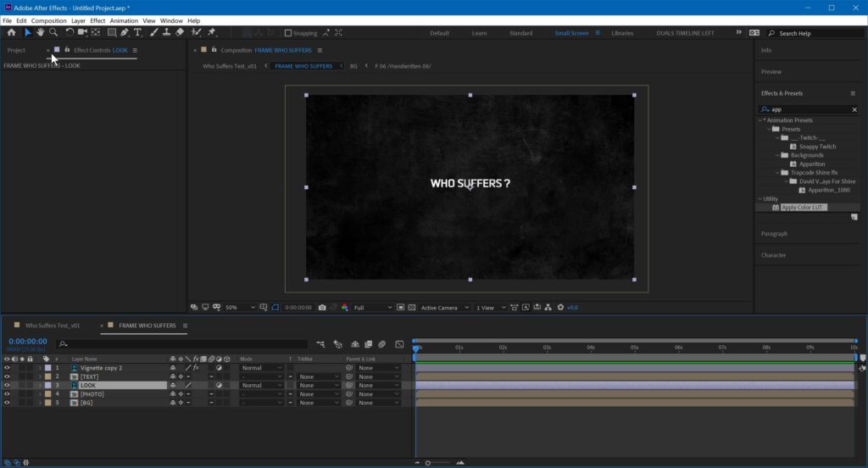The image size is (868, 468).
Task: Select the Standard workspace
Action: click(x=520, y=33)
